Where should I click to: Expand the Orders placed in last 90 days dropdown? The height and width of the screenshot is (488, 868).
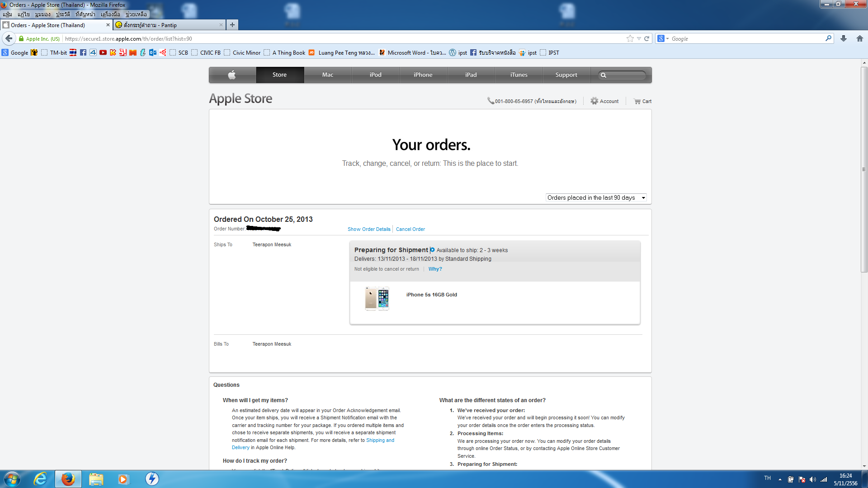tap(596, 198)
